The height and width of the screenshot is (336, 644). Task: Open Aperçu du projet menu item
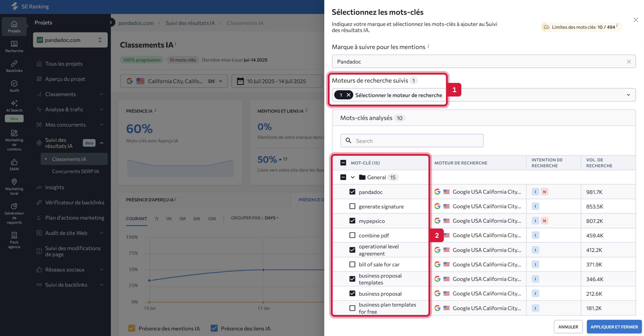point(65,79)
